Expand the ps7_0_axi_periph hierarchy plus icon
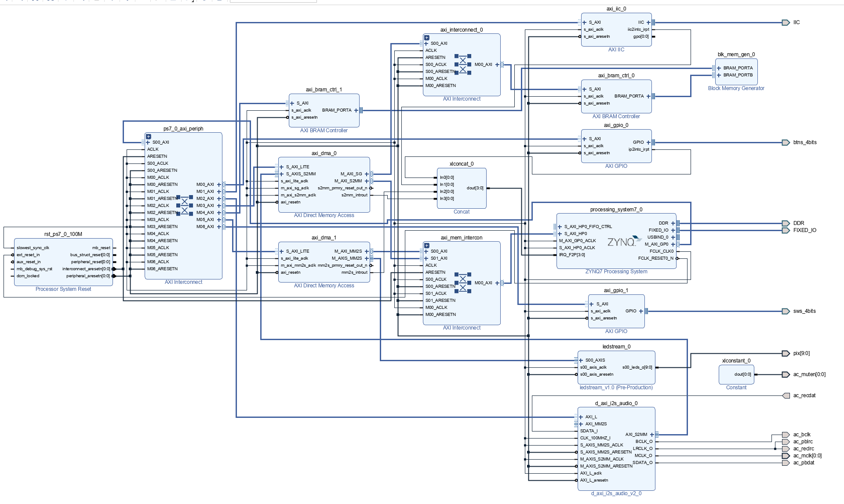Viewport: 844px width, 504px height. tap(149, 137)
